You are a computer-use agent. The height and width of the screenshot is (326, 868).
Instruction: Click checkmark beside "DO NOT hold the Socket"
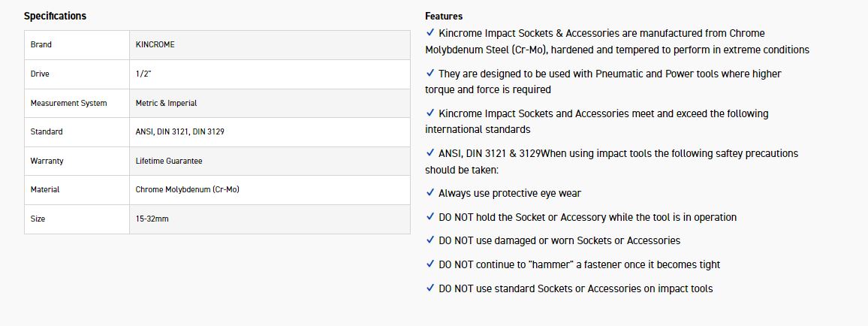[430, 217]
